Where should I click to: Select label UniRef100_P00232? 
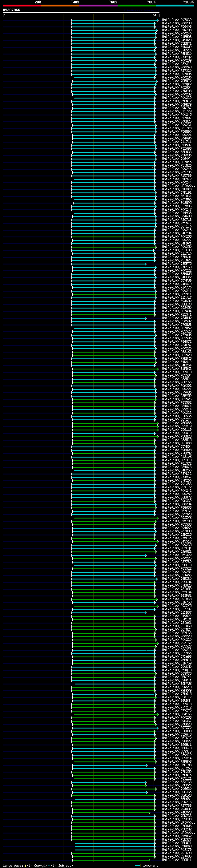click(176, 94)
